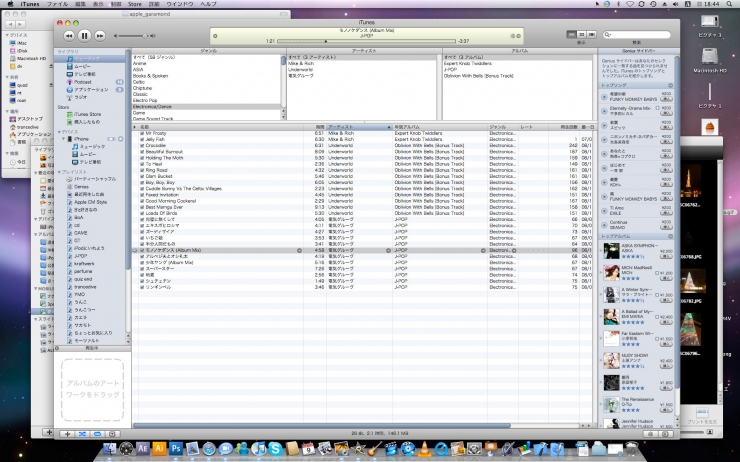Uncheck the To Heal song checkbox
740x462 pixels.
[142, 164]
